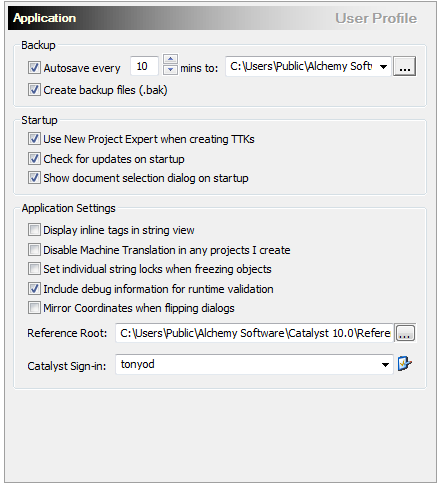442x489 pixels.
Task: Toggle Show document selection dialog on startup
Action: 34,178
